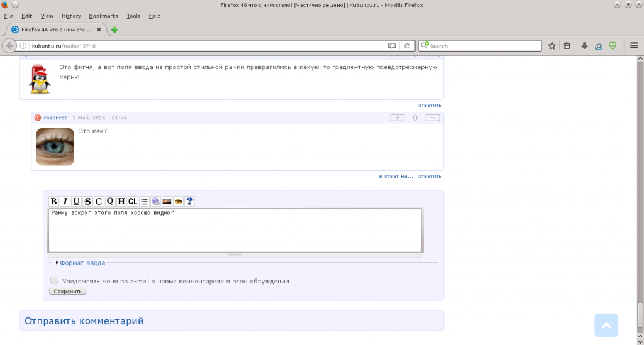Screen dimensions: 644x345
Task: Click ответить under rosenrot's comment
Action: pos(430,176)
